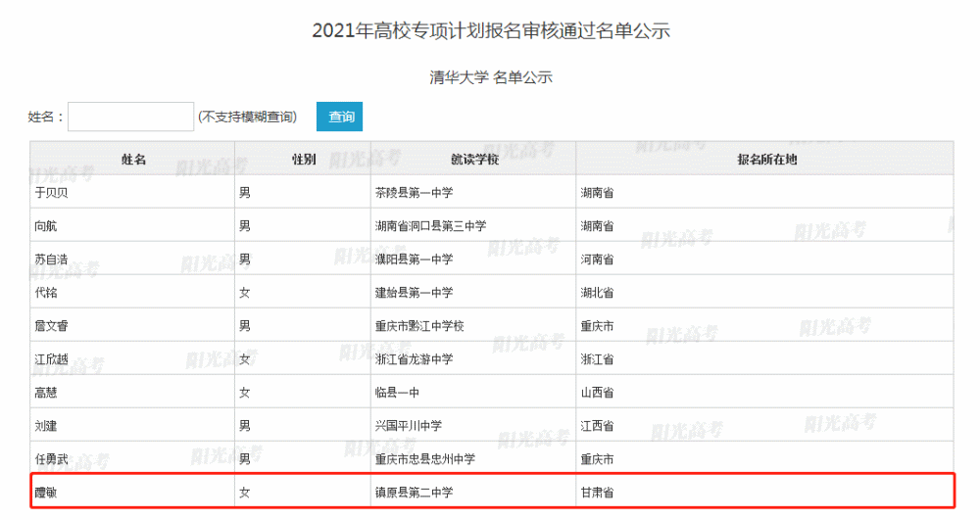The width and height of the screenshot is (980, 520).
Task: Click gender 男 in 向航 row
Action: pos(244,226)
